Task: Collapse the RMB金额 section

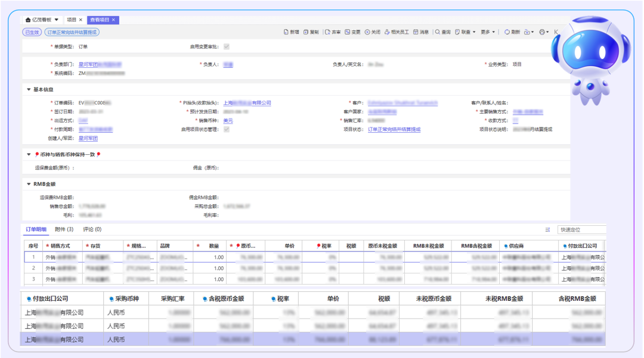Action: coord(29,184)
